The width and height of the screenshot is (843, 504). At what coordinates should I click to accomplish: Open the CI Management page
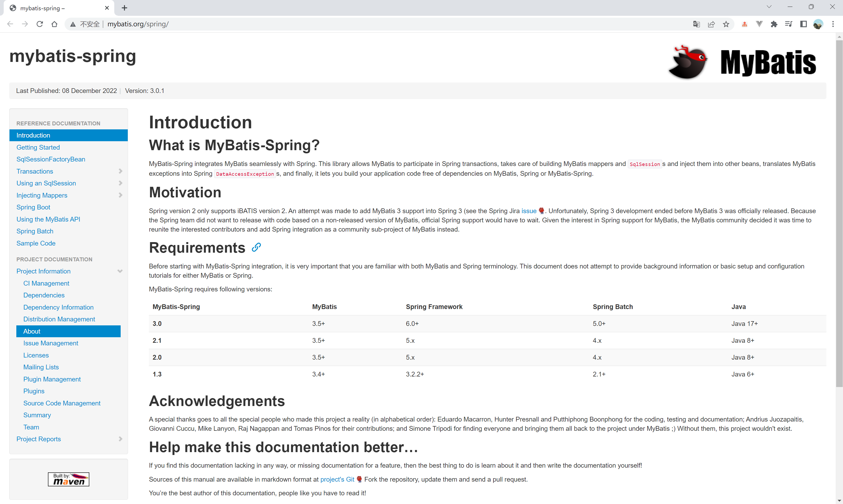coord(46,283)
